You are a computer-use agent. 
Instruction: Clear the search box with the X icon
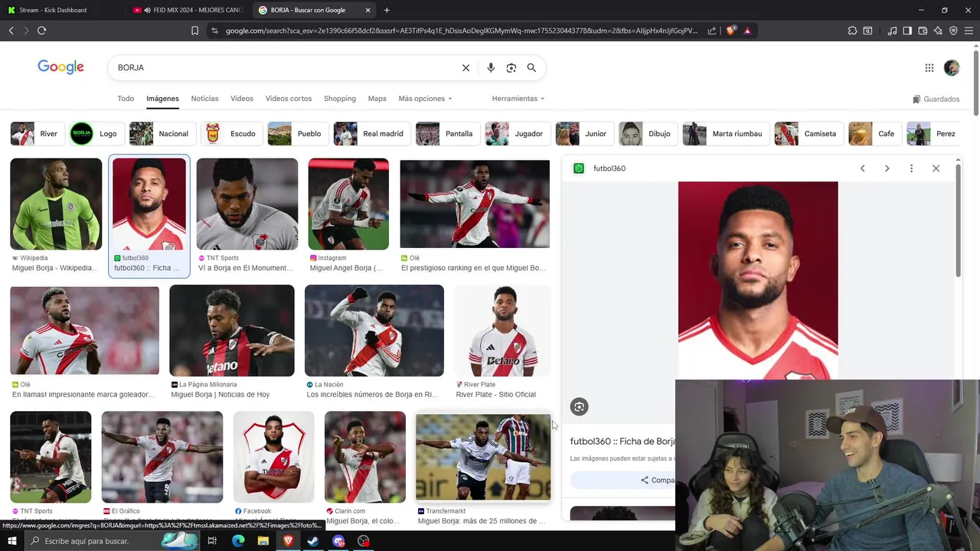[x=465, y=67]
